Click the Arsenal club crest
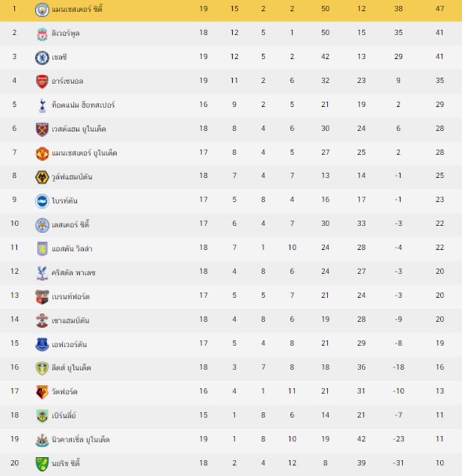462x476 pixels. [42, 81]
